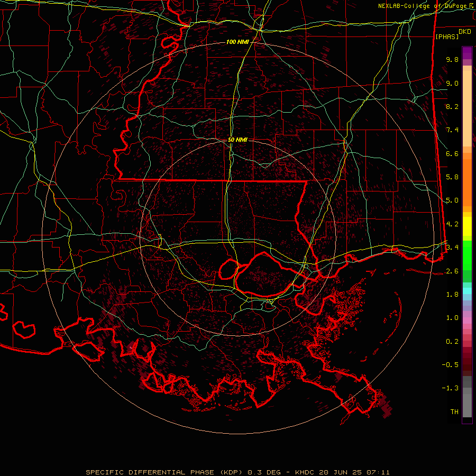Click the 5.8 scale value
This screenshot has height=476, width=476.
(x=452, y=177)
